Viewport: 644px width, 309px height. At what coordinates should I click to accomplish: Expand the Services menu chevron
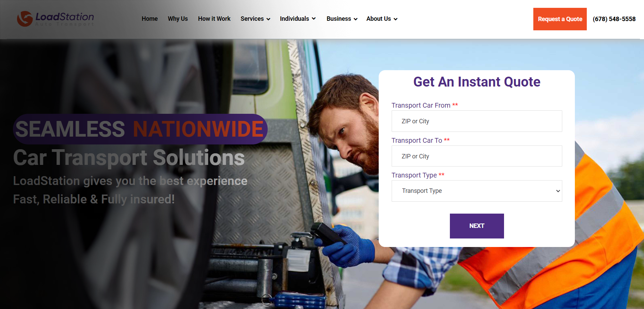tap(268, 19)
